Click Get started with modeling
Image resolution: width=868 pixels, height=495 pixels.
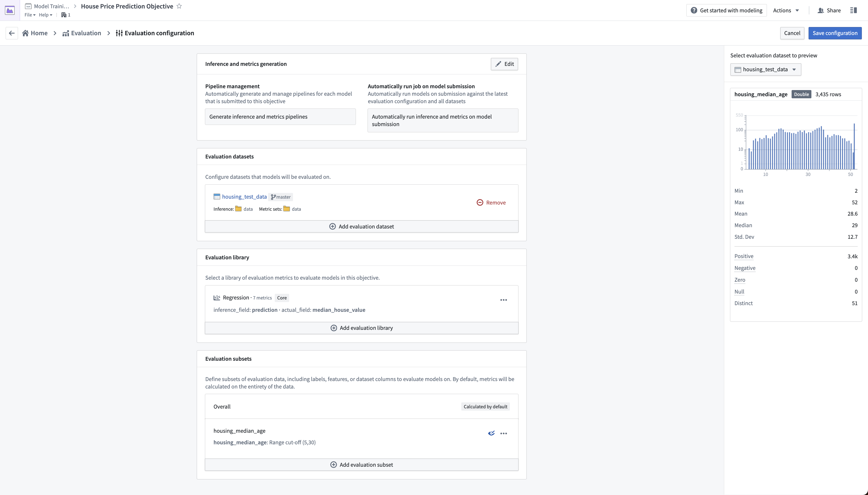726,10
